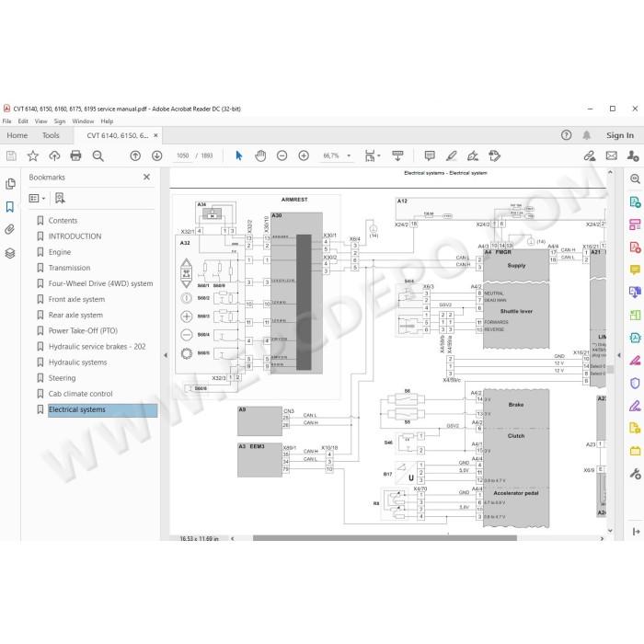Open the zoom level dropdown
The height and width of the screenshot is (644, 644).
tap(349, 156)
